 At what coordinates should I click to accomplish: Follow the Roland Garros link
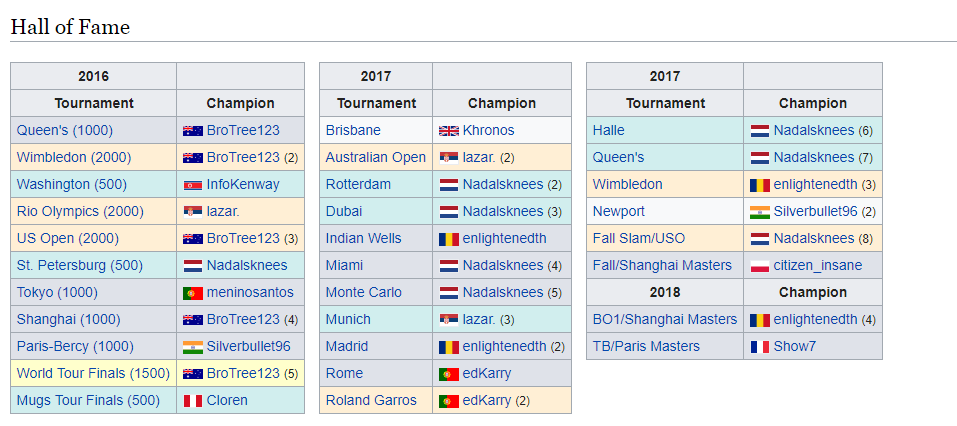371,400
